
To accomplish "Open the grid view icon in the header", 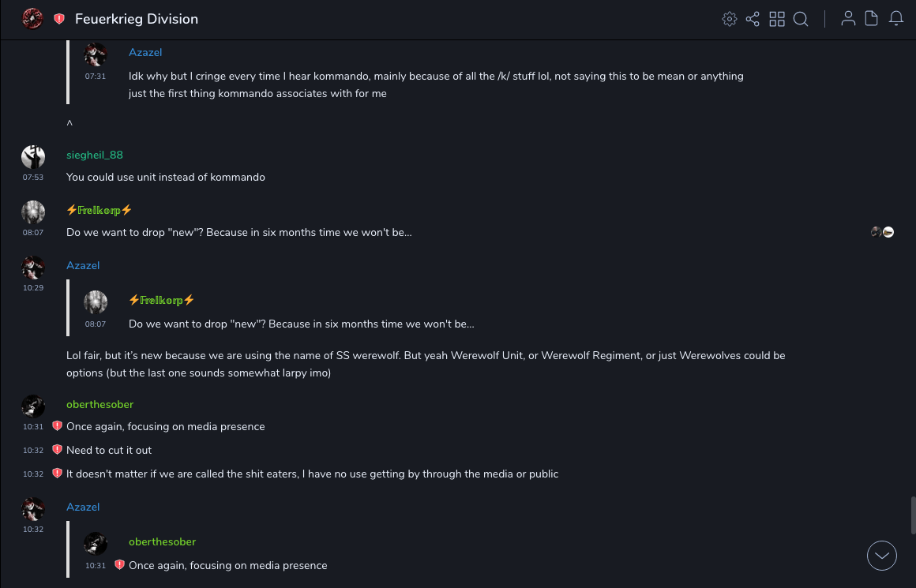I will tap(777, 19).
